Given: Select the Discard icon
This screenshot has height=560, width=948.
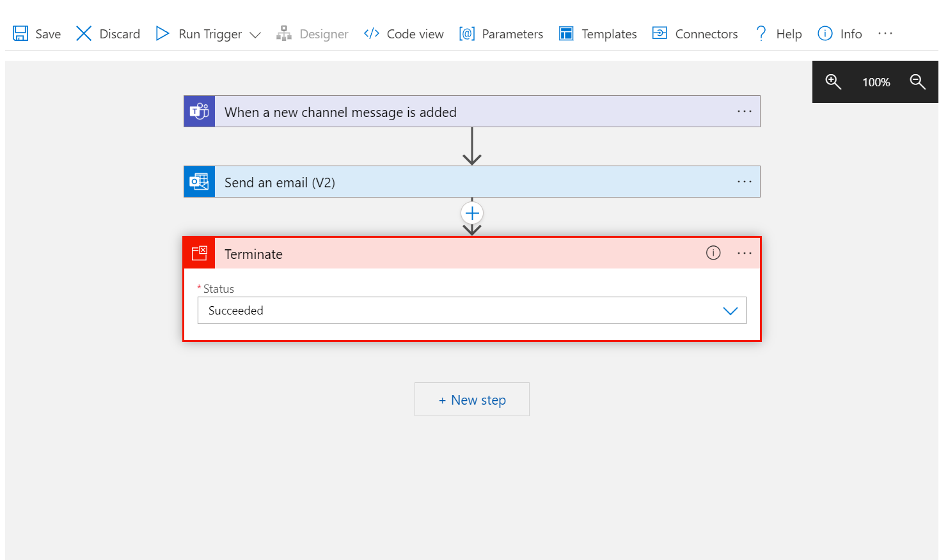Looking at the screenshot, I should tap(84, 33).
